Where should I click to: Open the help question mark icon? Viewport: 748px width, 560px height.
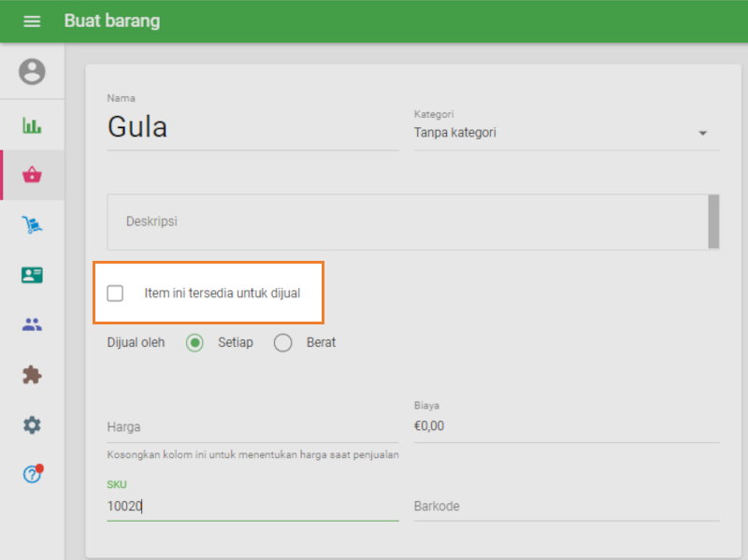(32, 475)
